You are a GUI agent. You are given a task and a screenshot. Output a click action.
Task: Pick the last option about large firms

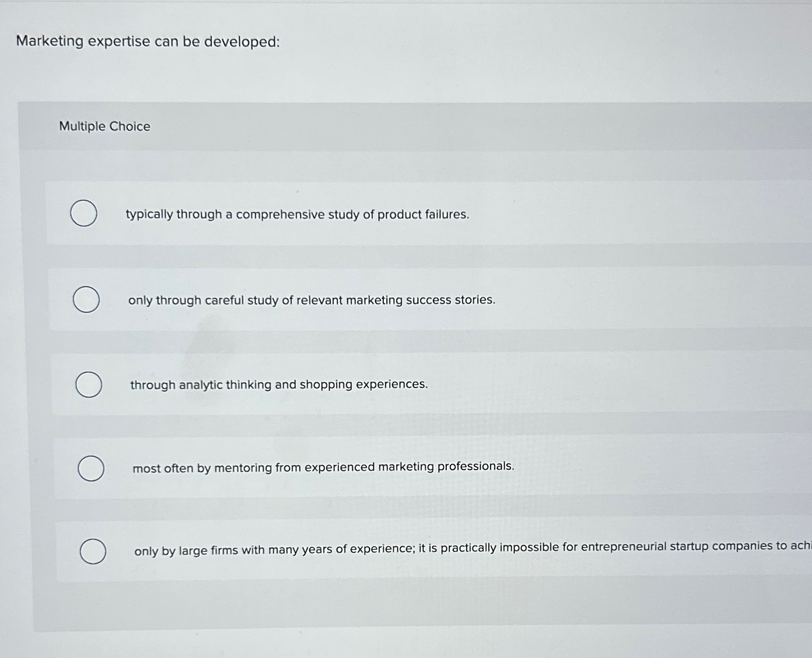tap(94, 552)
